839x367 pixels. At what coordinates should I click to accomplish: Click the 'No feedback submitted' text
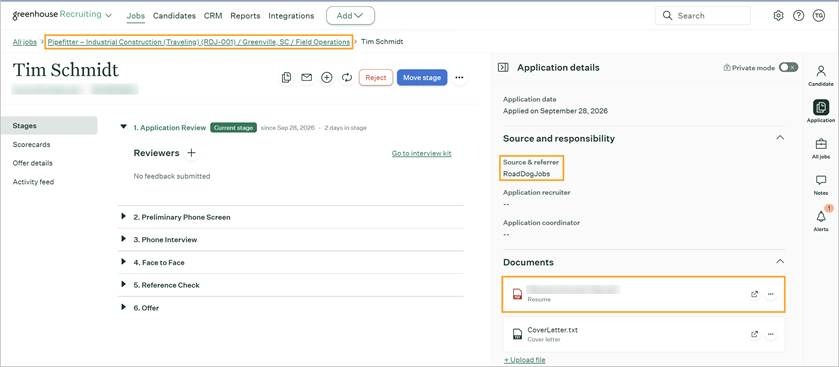172,176
